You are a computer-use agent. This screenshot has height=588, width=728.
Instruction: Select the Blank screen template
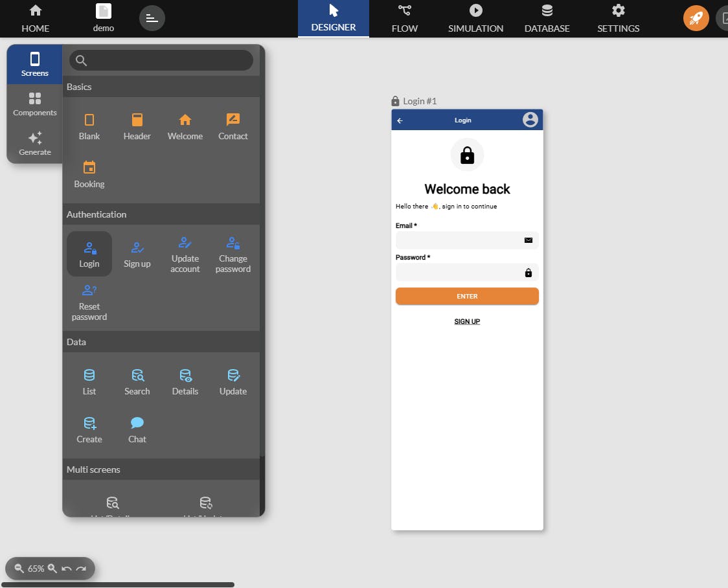click(89, 127)
